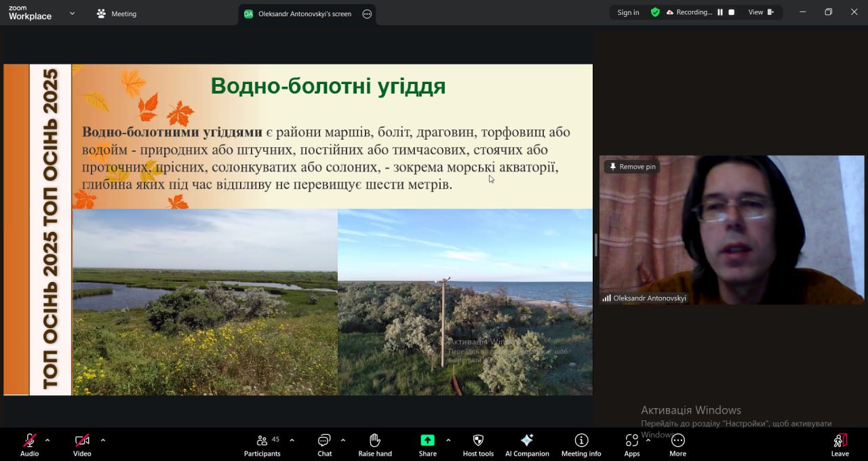The image size is (868, 461).
Task: Open screen share options ellipsis
Action: tap(367, 14)
